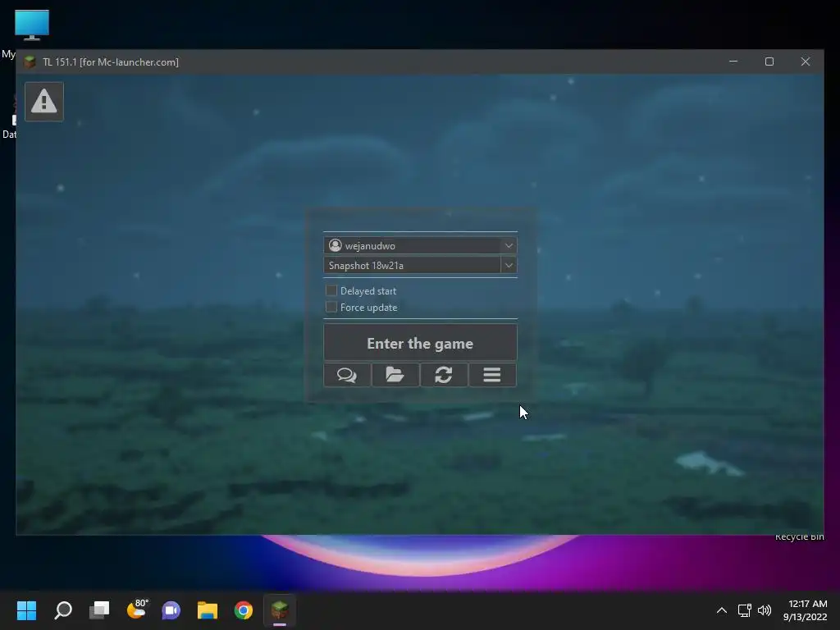This screenshot has height=630, width=840.
Task: Open the support chat bubbles button
Action: click(x=347, y=374)
